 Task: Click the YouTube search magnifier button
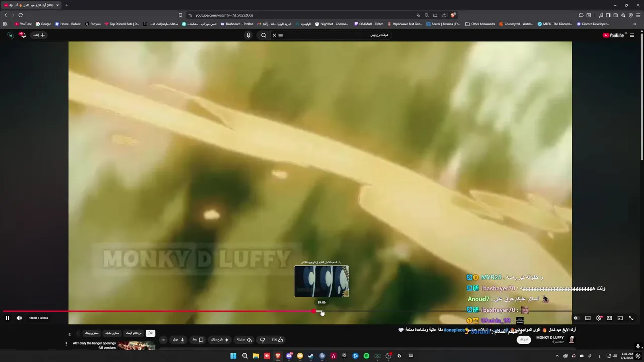[x=264, y=35]
